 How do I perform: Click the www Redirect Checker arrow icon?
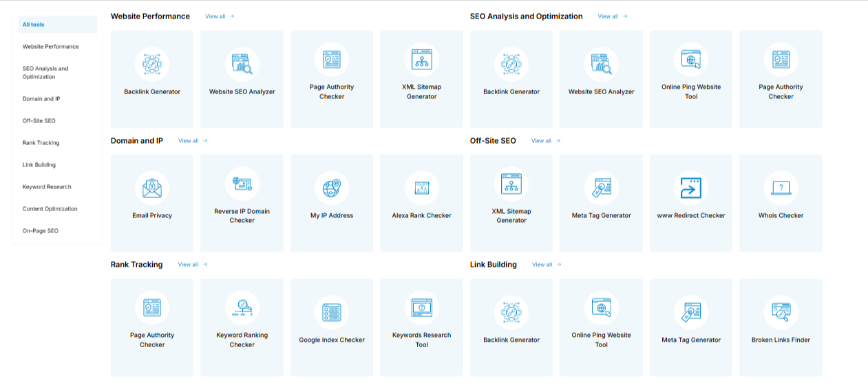click(691, 188)
